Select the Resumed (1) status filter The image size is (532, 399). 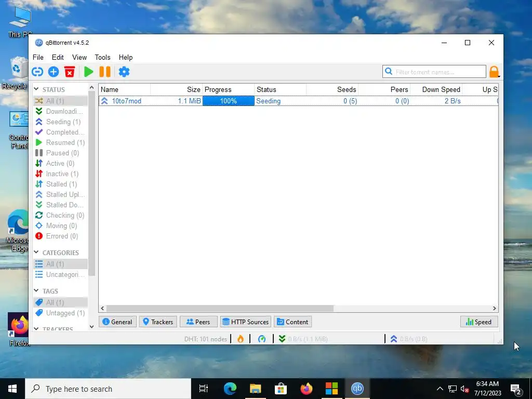point(60,142)
